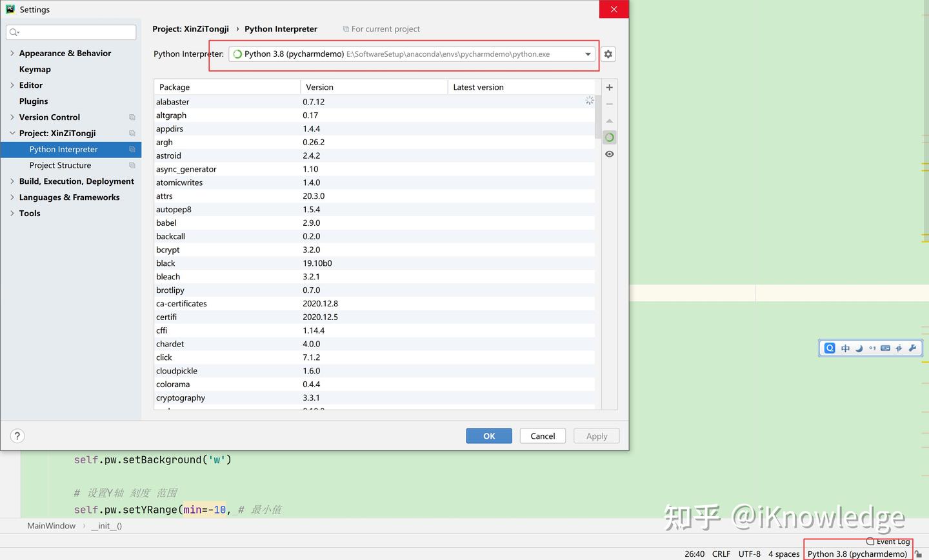Expand the Languages & Frameworks section
The image size is (929, 560).
[x=12, y=197]
